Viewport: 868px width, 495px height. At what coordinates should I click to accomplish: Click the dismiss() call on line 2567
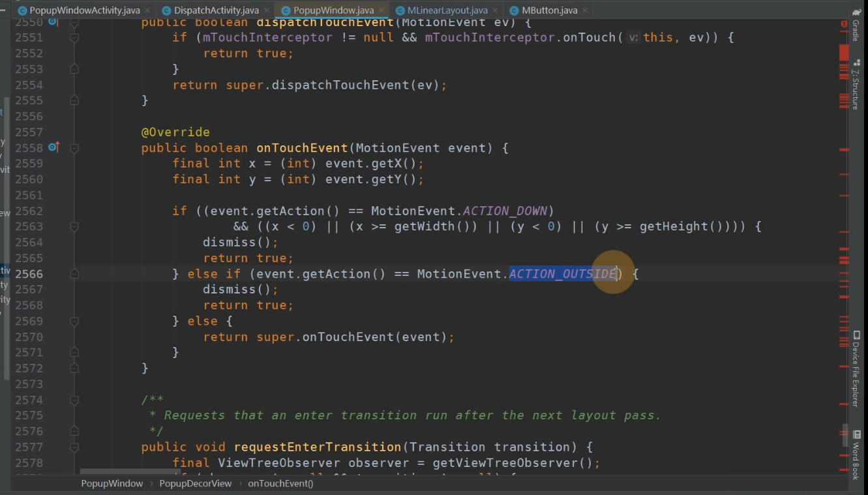(241, 290)
